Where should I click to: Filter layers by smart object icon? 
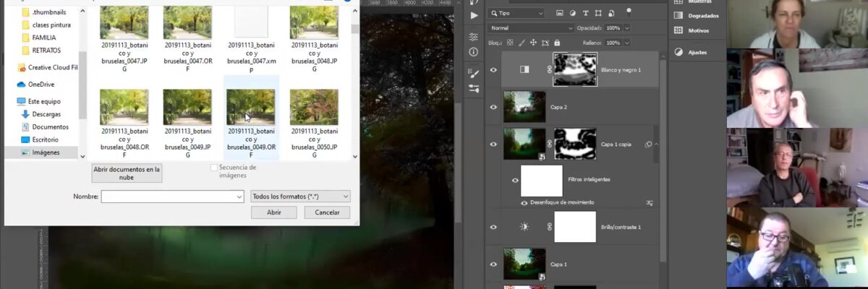[x=610, y=13]
